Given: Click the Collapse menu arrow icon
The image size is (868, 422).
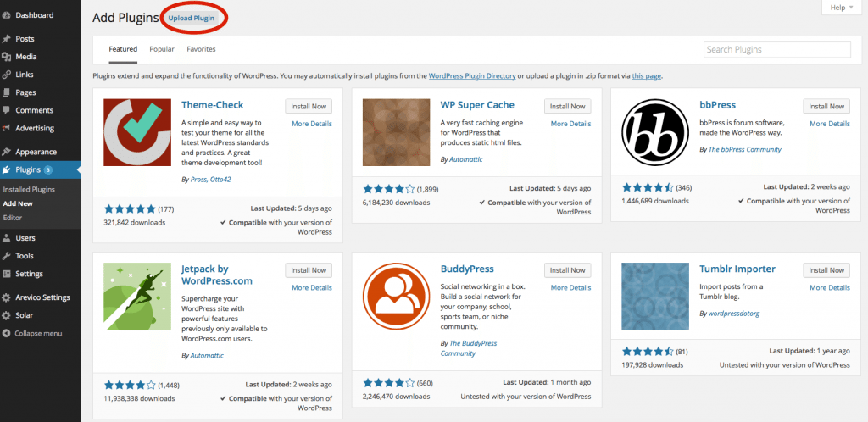Looking at the screenshot, I should pos(7,334).
